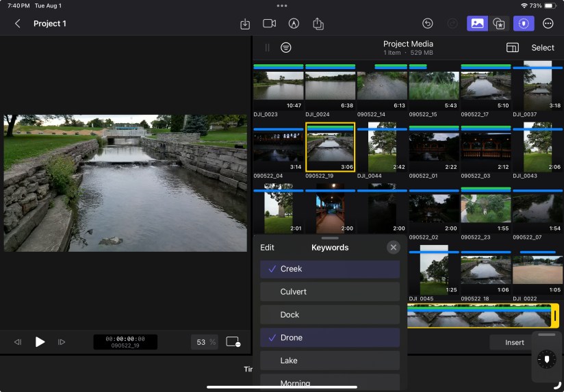Image resolution: width=564 pixels, height=392 pixels.
Task: Tap Edit in the Keywords panel
Action: pos(267,248)
